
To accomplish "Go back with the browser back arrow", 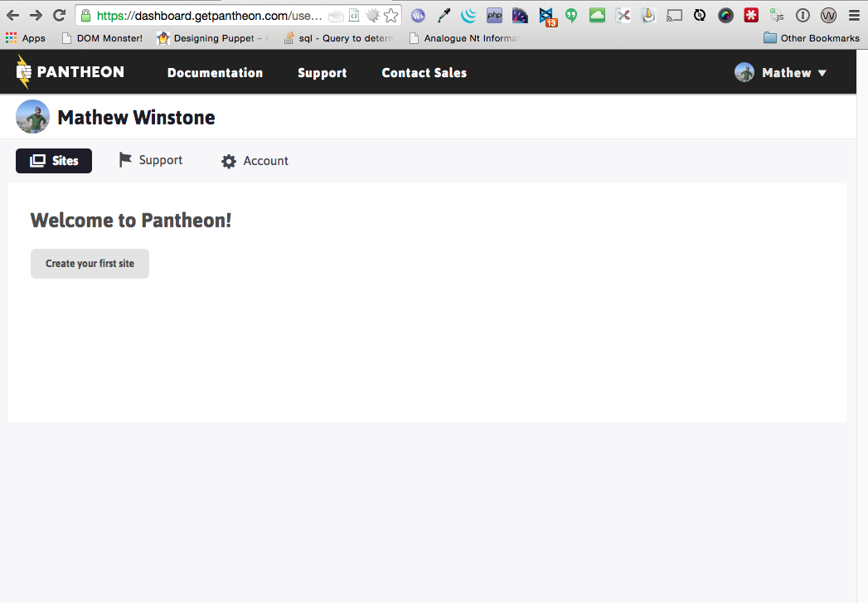I will click(x=12, y=16).
